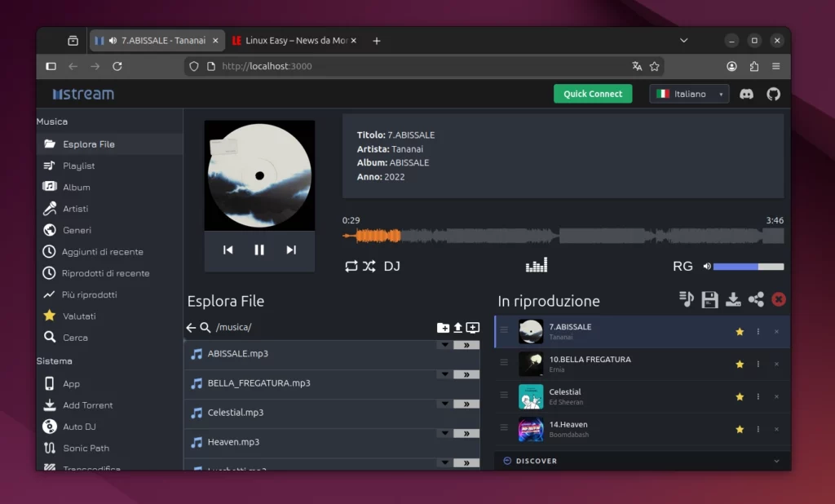This screenshot has height=504, width=835.
Task: Open more options for 14.Heaven
Action: [758, 429]
